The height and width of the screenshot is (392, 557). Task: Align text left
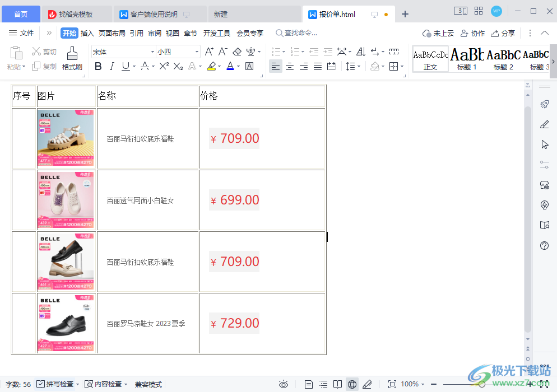click(x=276, y=67)
